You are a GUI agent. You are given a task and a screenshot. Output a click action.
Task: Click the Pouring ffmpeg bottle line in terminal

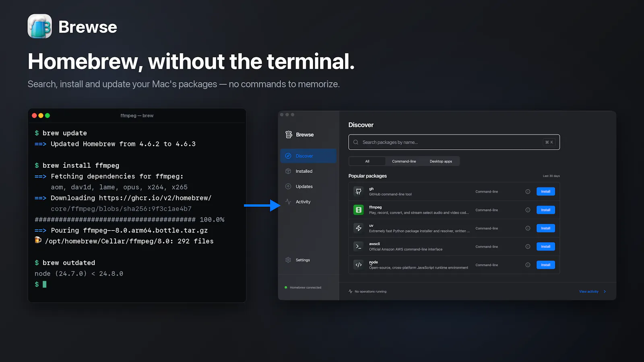[129, 230]
